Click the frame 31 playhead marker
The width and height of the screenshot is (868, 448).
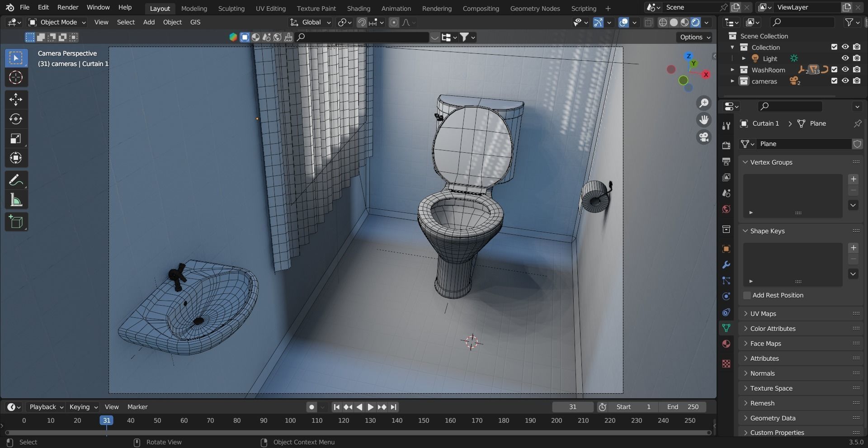[x=107, y=420]
